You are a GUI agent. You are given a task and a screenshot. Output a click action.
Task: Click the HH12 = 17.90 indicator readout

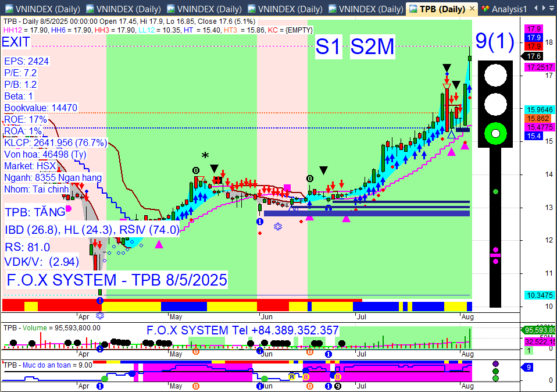(x=26, y=30)
